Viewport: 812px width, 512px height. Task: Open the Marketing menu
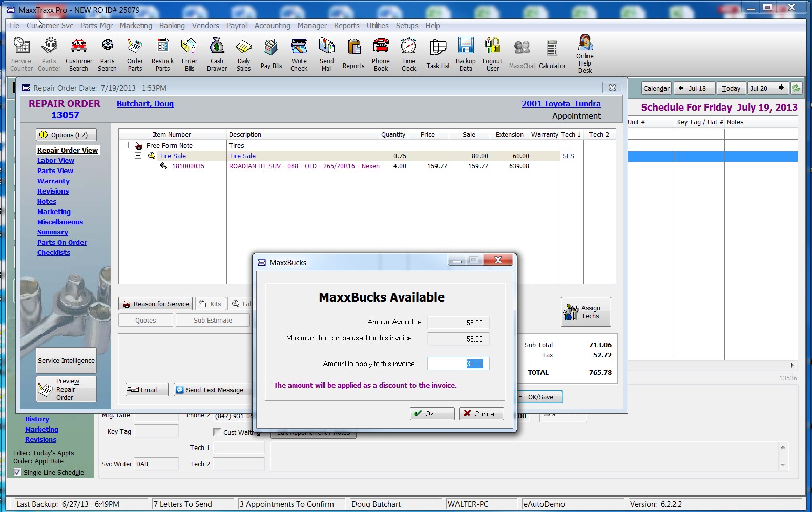point(136,25)
